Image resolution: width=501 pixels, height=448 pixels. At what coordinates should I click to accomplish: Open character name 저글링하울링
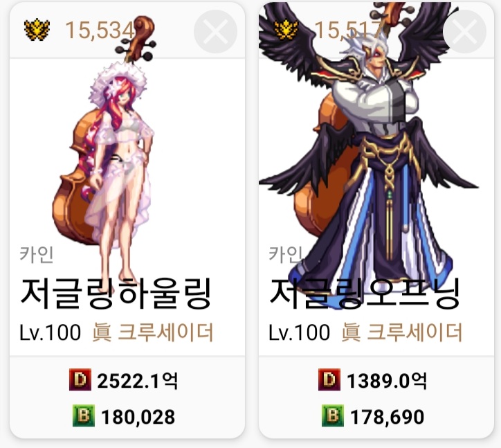(116, 293)
